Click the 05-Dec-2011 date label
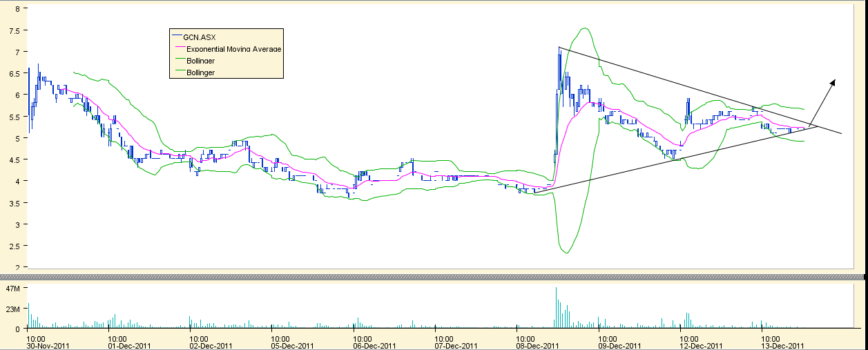The height and width of the screenshot is (350, 868). (292, 347)
